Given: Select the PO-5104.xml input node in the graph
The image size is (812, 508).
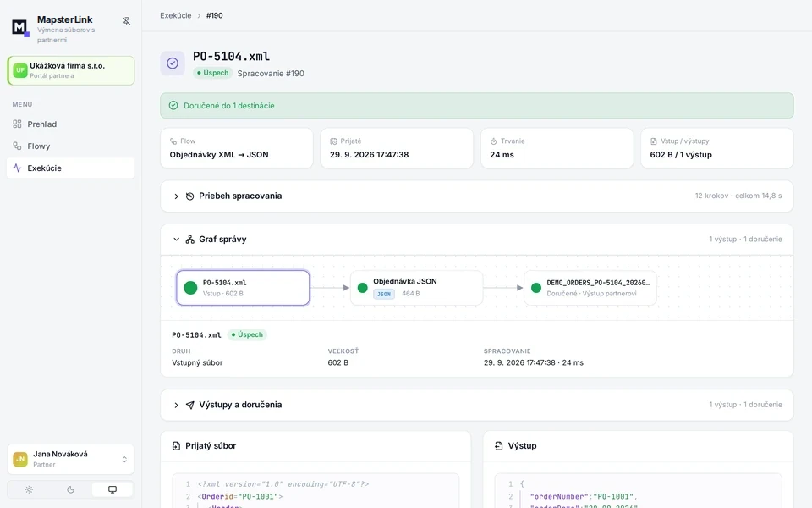Looking at the screenshot, I should point(243,288).
